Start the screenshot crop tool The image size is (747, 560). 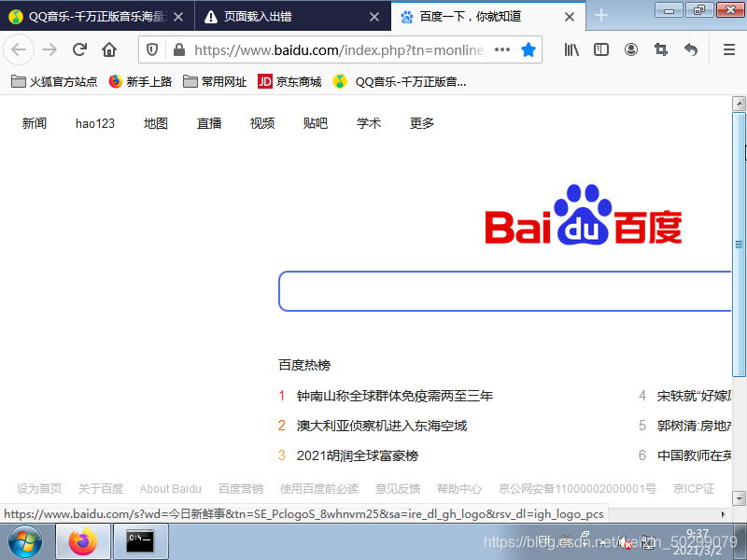click(661, 49)
